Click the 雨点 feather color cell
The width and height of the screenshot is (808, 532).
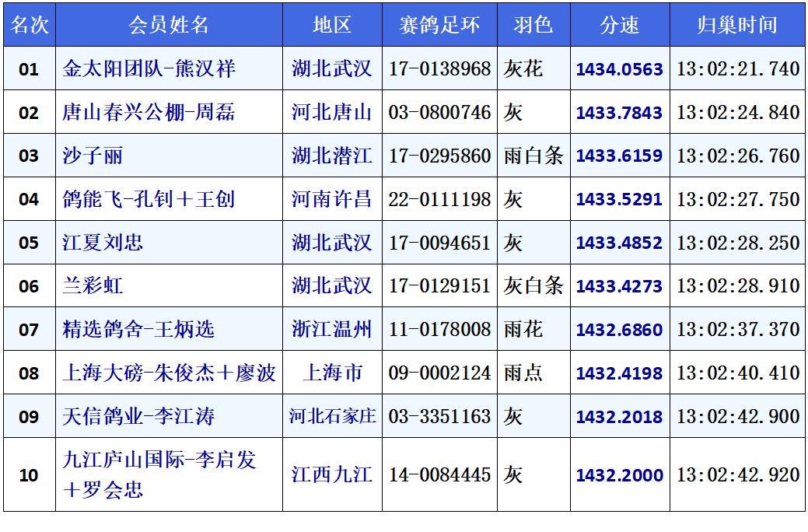pyautogui.click(x=523, y=373)
